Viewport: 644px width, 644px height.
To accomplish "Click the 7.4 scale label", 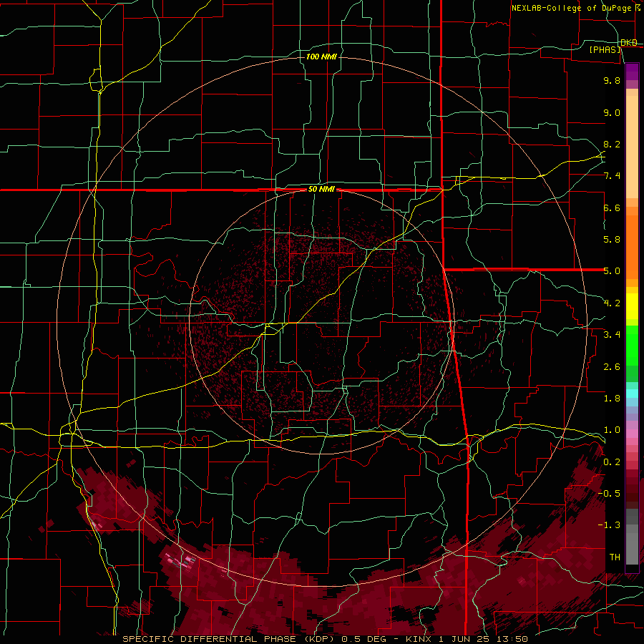I will click(x=612, y=176).
